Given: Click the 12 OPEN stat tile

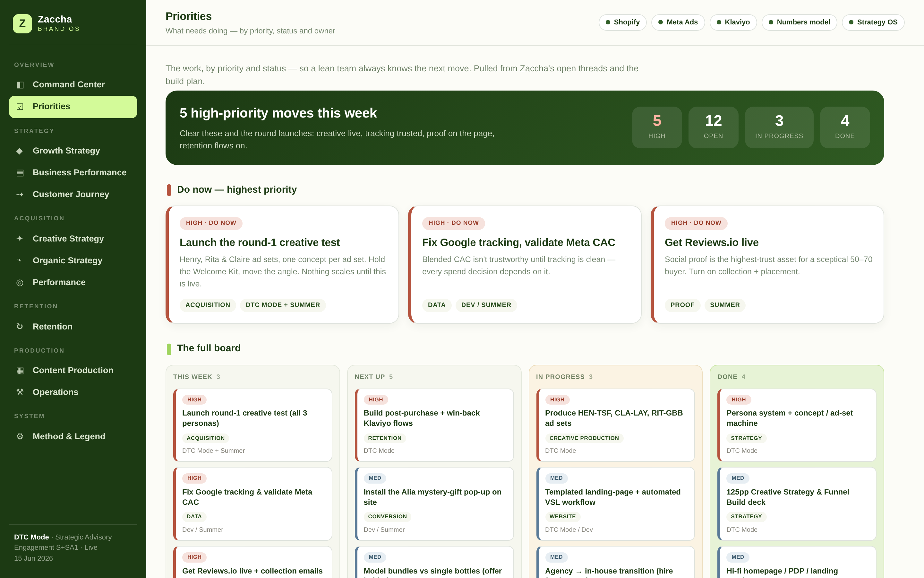Looking at the screenshot, I should coord(713,127).
